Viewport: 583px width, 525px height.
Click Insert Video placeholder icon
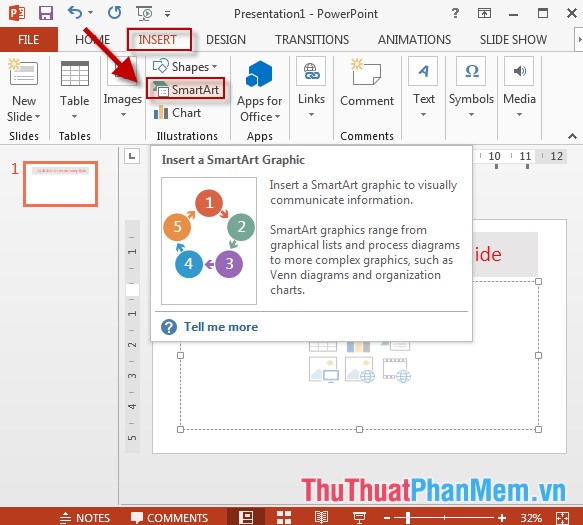click(x=397, y=370)
